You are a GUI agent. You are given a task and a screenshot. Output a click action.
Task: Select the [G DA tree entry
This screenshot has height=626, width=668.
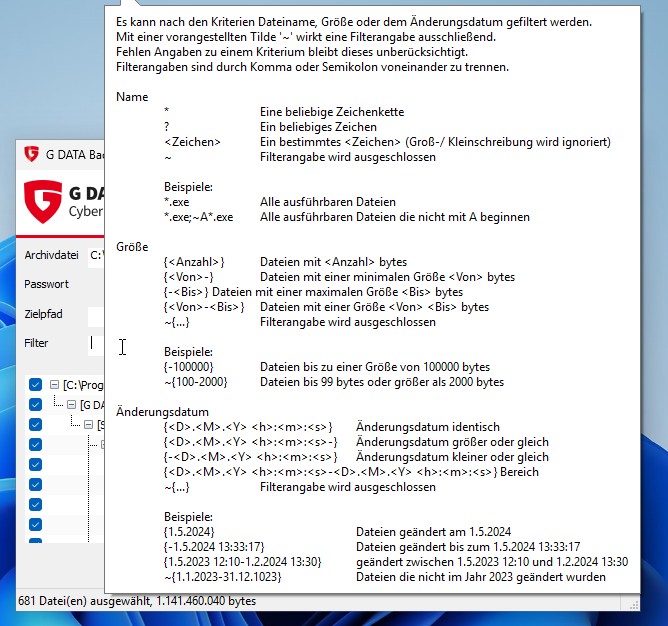pyautogui.click(x=92, y=405)
